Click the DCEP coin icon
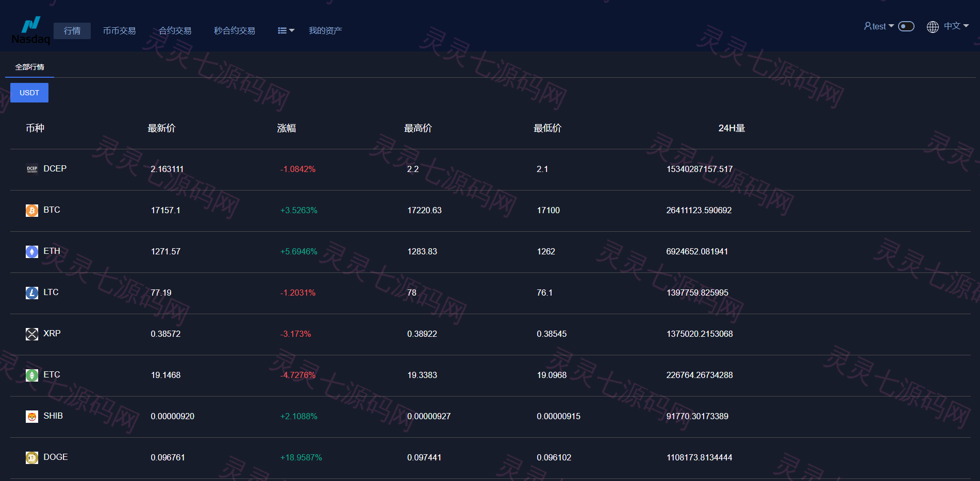 (x=32, y=169)
